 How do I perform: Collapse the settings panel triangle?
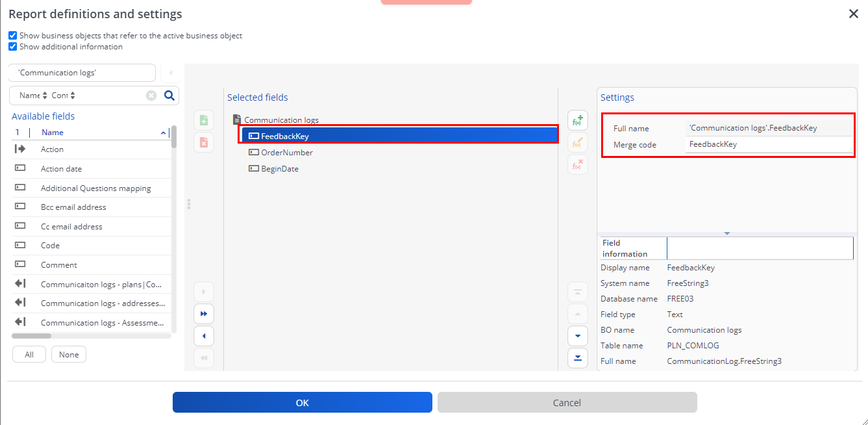pyautogui.click(x=726, y=233)
